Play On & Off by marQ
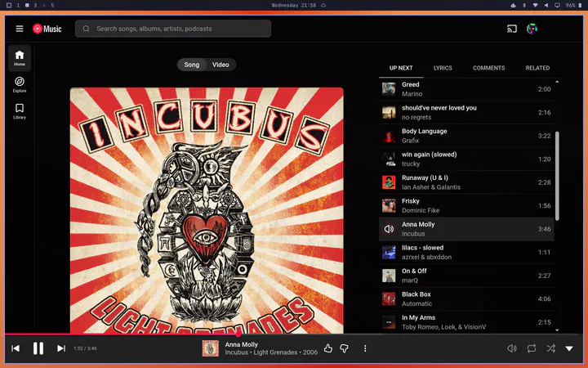Viewport: 588px width, 368px height. [466, 276]
